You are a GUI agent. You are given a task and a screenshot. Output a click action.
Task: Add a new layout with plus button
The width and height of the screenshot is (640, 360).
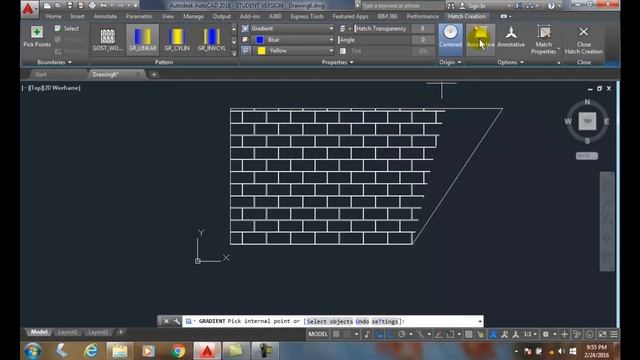pos(120,332)
